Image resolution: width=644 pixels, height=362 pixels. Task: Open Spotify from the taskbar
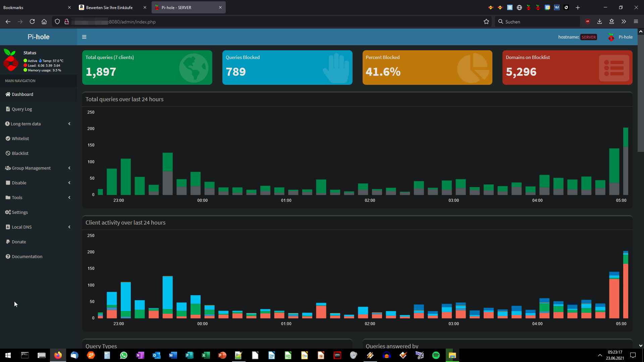click(x=436, y=355)
